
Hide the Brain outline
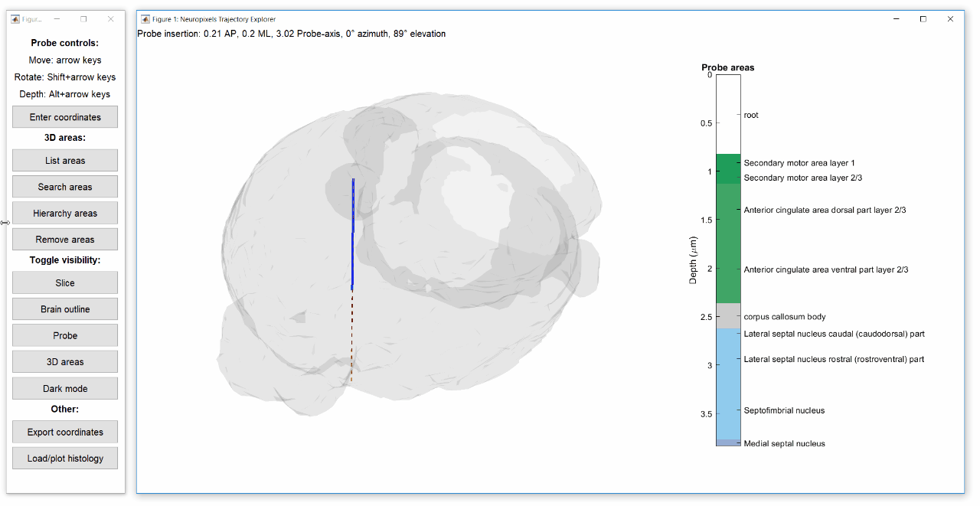64,308
